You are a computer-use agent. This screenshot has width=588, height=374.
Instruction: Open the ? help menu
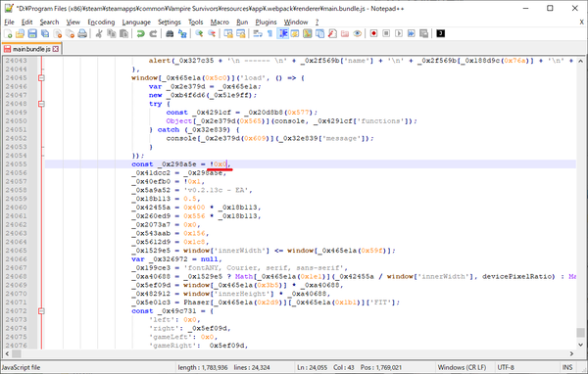click(x=317, y=23)
